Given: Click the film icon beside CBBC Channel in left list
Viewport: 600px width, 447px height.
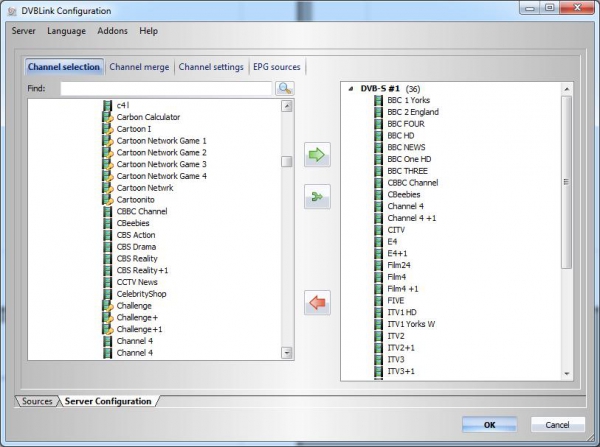Looking at the screenshot, I should tap(108, 211).
